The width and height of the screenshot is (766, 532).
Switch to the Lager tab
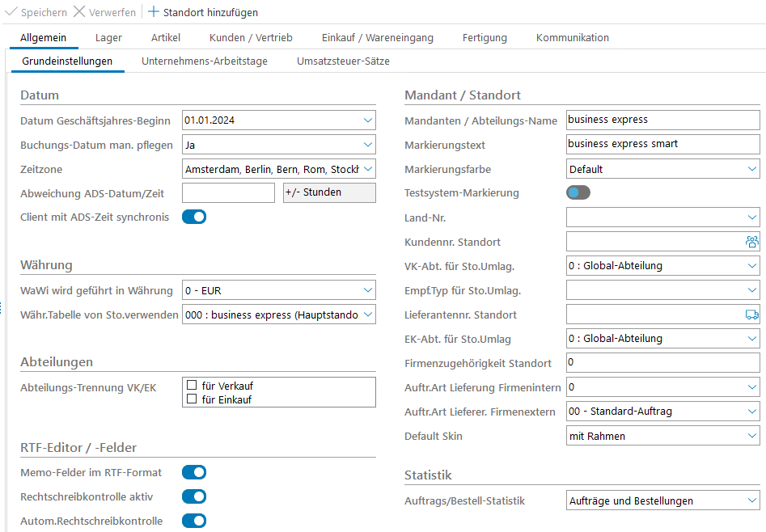(x=108, y=38)
